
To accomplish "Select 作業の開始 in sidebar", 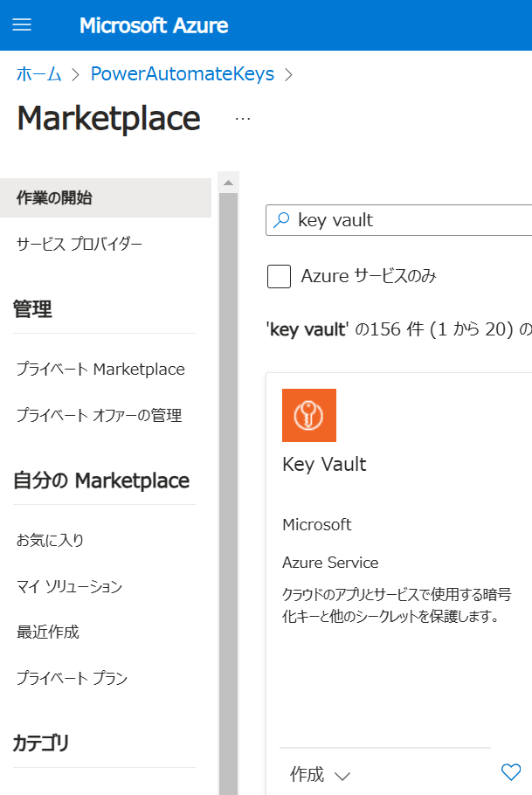I will (106, 197).
